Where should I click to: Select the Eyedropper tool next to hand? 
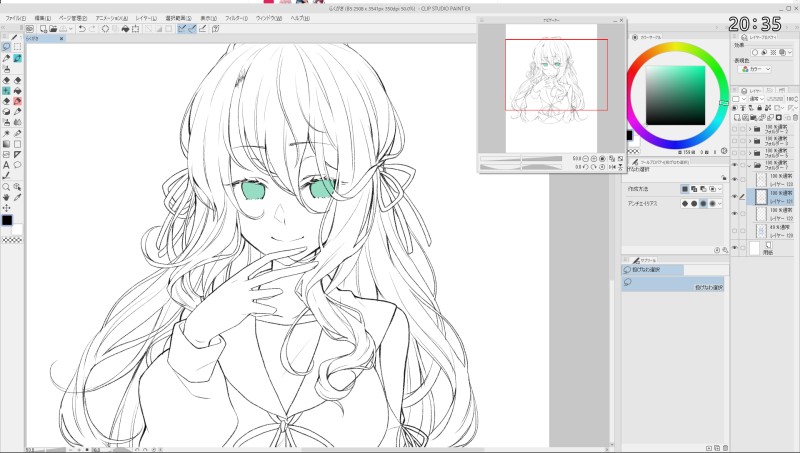click(x=17, y=197)
